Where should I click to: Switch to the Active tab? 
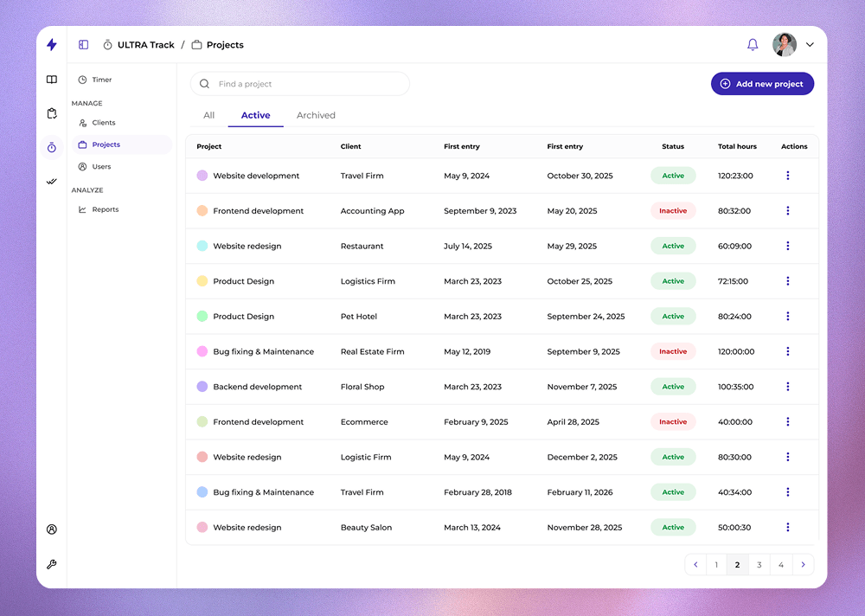coord(256,115)
